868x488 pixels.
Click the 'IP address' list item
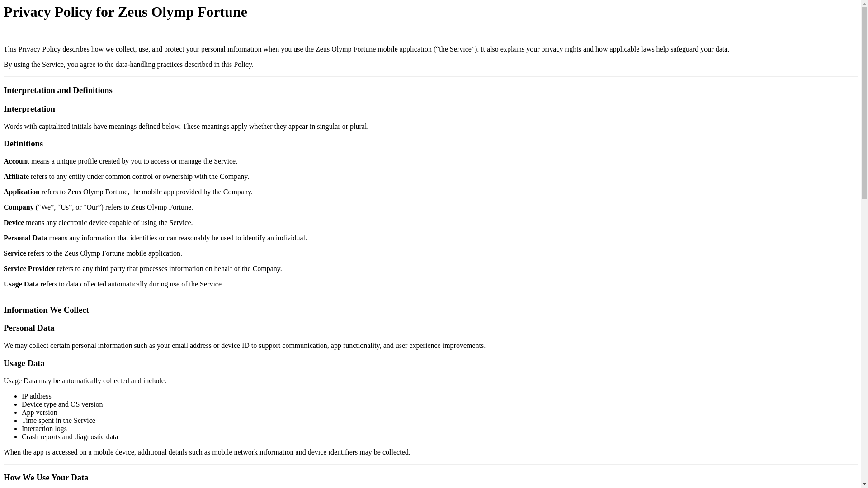[x=37, y=396]
